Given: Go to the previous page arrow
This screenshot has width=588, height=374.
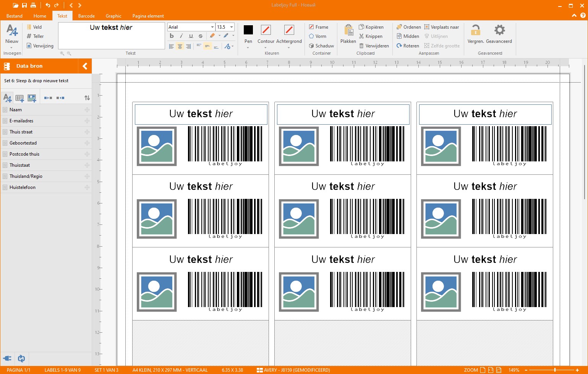Looking at the screenshot, I should pos(71,5).
